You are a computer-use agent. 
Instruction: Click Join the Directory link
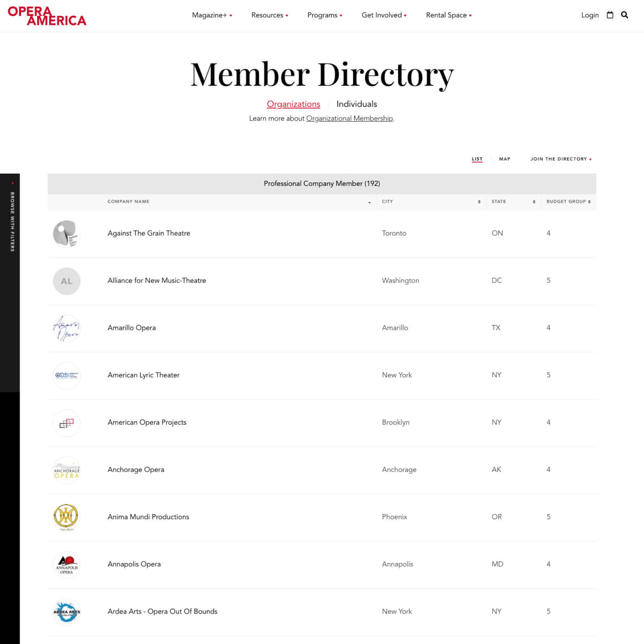561,159
